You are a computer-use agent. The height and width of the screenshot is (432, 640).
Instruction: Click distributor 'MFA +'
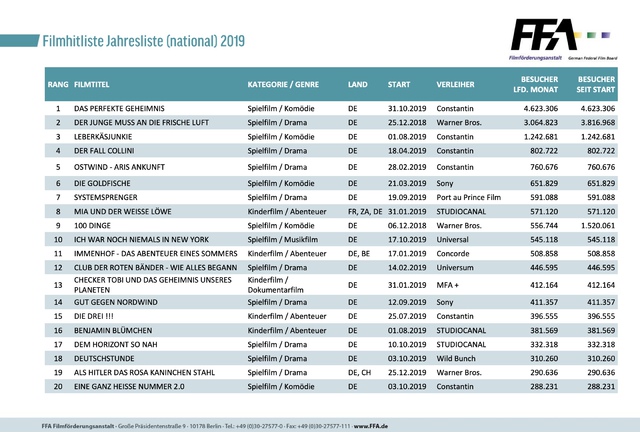pyautogui.click(x=447, y=285)
